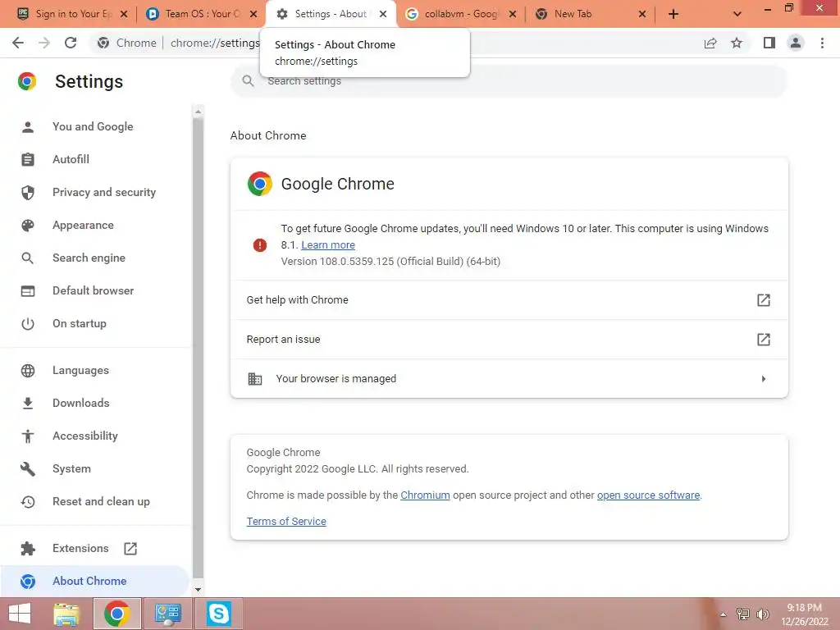Screen dimensions: 840x630
Task: Bookmark this tab with the star icon
Action: pos(737,43)
